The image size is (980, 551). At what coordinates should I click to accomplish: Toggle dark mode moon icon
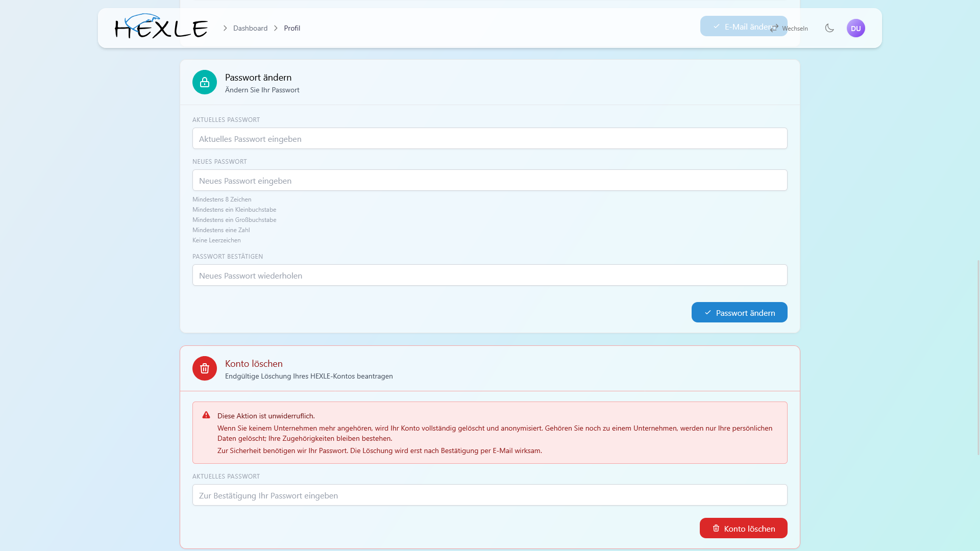[829, 28]
